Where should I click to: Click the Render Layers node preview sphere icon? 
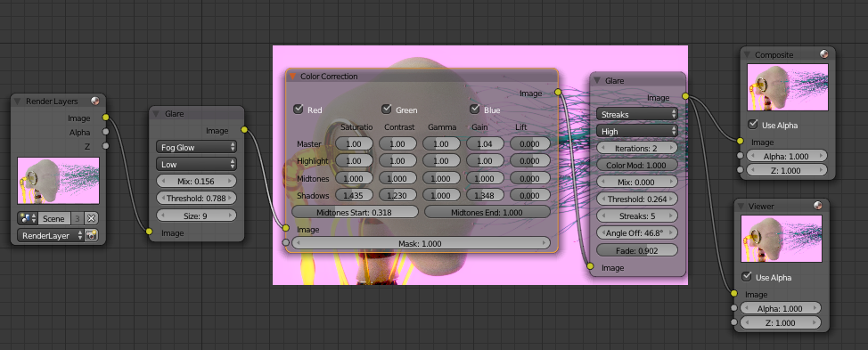point(95,101)
